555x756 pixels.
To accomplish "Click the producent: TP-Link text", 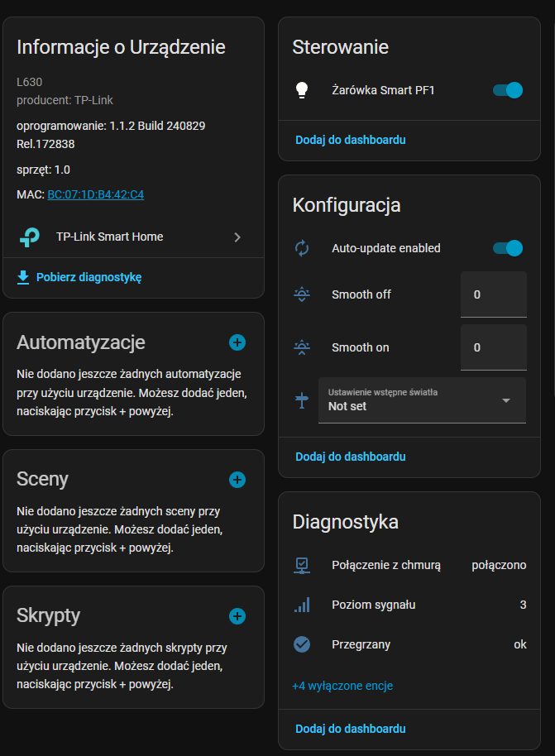I will [x=65, y=100].
